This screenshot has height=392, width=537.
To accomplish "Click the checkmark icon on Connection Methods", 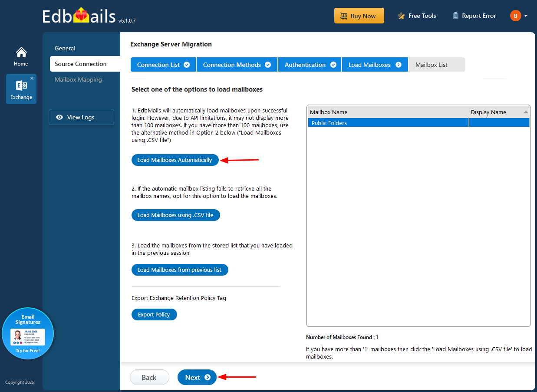I will click(268, 65).
